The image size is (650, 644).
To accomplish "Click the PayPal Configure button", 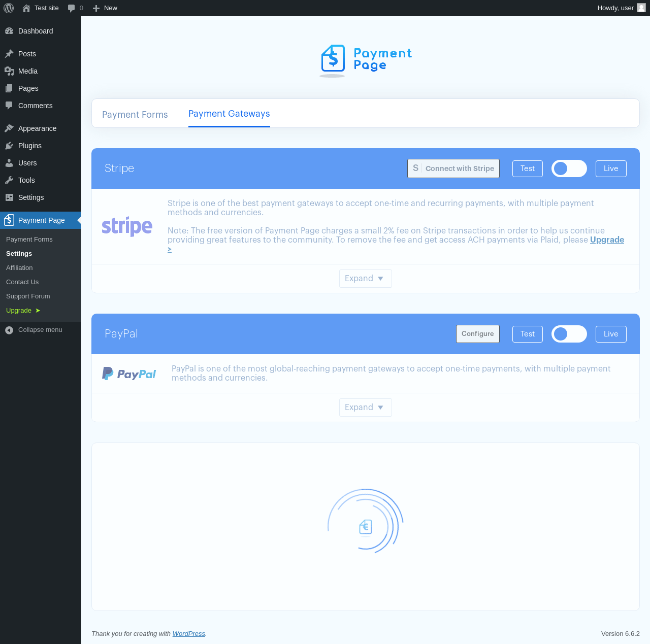I will [x=478, y=334].
